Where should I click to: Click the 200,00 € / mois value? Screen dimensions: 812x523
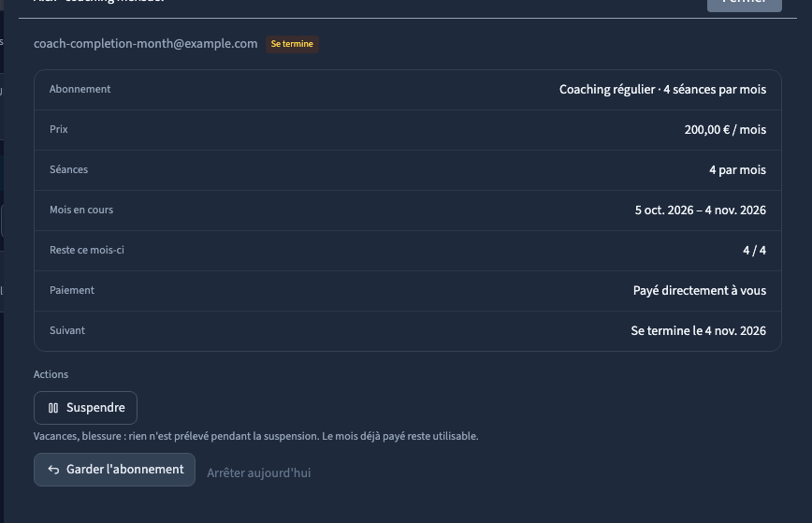[725, 130]
